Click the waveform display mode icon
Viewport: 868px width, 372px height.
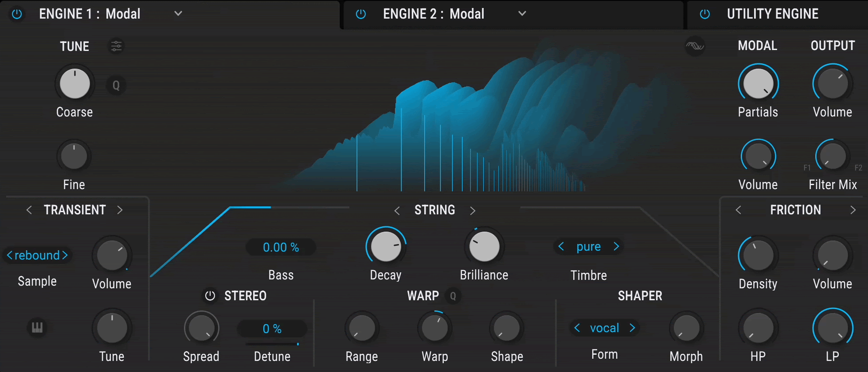pyautogui.click(x=695, y=46)
